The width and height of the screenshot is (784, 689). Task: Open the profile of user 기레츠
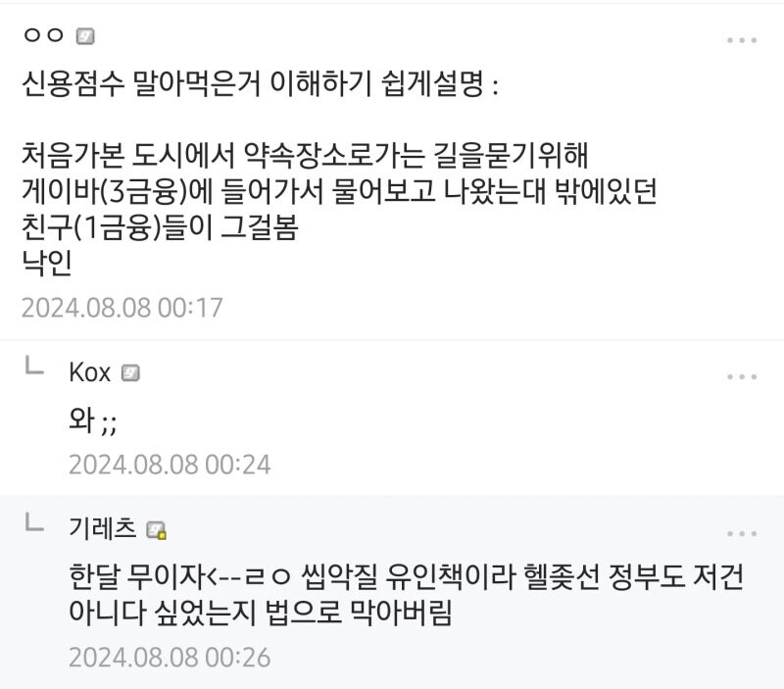(x=103, y=528)
